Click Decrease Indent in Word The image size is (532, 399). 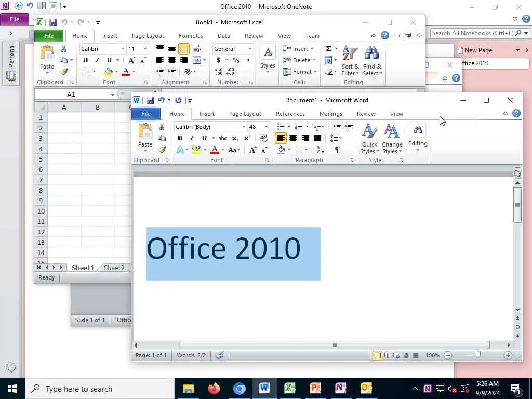click(x=337, y=127)
